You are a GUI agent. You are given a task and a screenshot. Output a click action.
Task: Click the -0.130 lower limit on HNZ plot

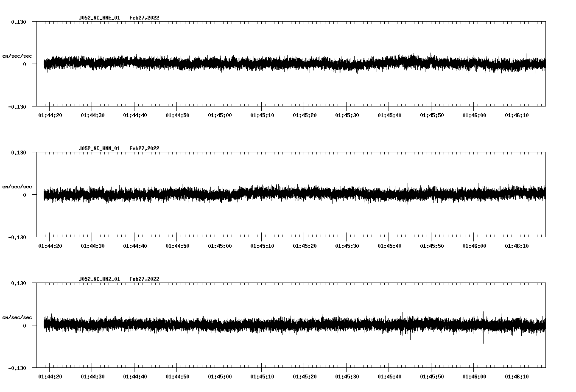coord(17,368)
